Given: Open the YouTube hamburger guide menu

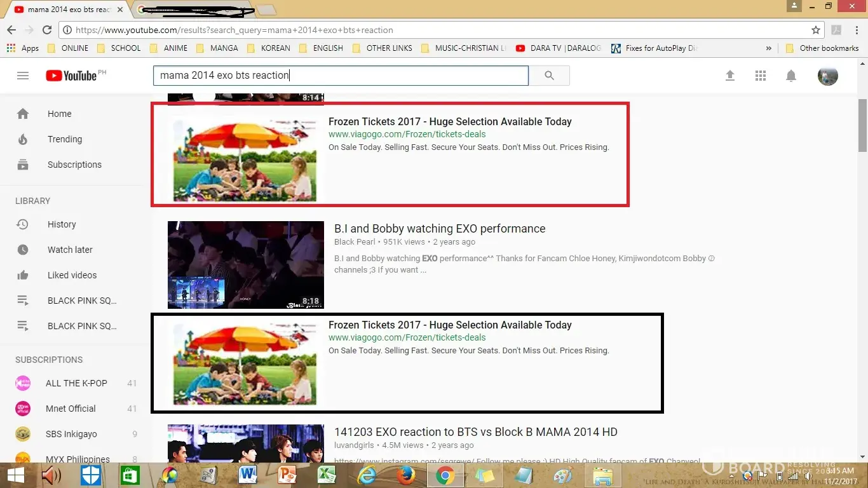Looking at the screenshot, I should pos(23,76).
